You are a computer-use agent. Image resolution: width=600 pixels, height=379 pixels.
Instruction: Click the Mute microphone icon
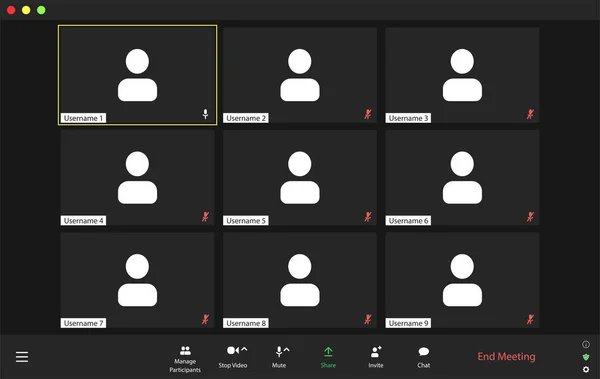click(279, 351)
